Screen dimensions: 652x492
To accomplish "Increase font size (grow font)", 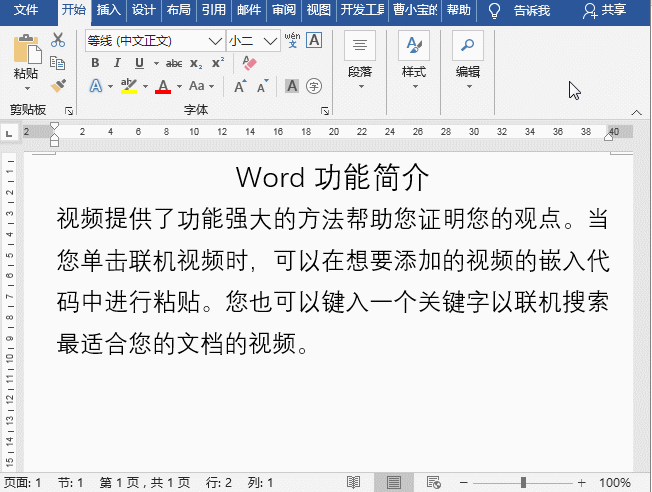I will 240,87.
